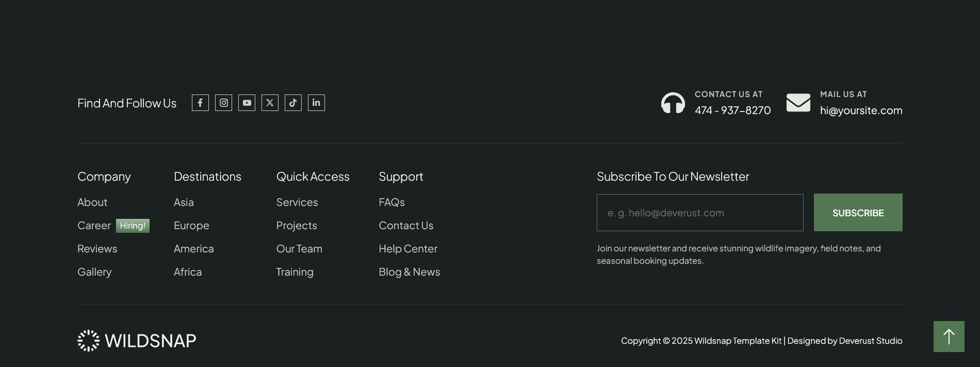Open the LinkedIn social icon
Image resolution: width=980 pixels, height=367 pixels.
click(316, 103)
